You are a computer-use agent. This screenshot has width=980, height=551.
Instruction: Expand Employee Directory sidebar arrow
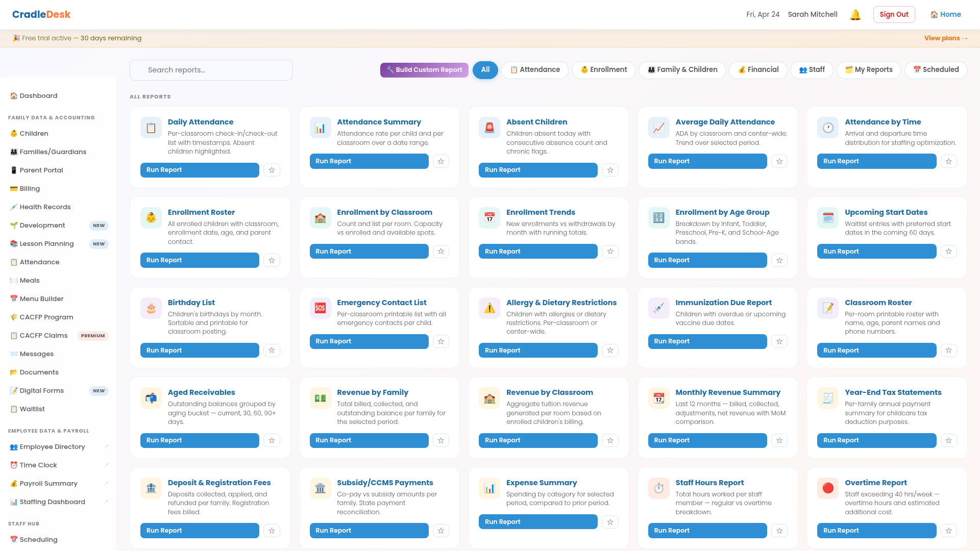[106, 447]
